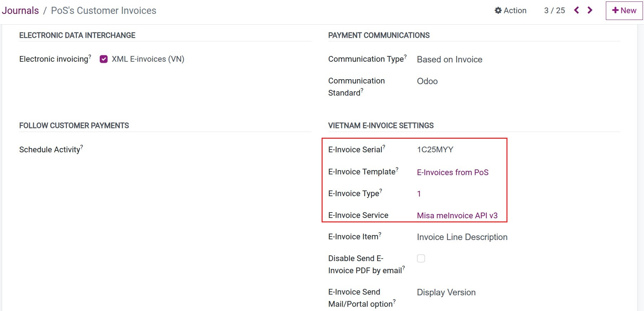
Task: Open E-Invoices from PoS template link
Action: (453, 172)
